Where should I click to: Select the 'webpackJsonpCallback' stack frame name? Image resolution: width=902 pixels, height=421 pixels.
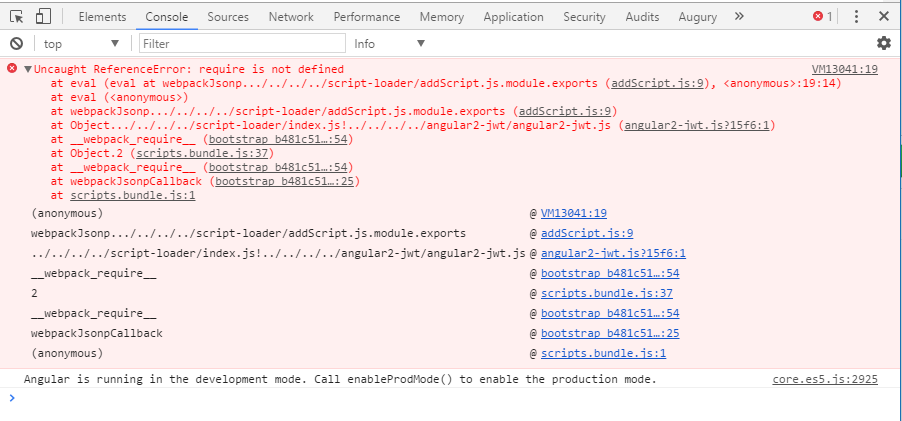tap(97, 334)
